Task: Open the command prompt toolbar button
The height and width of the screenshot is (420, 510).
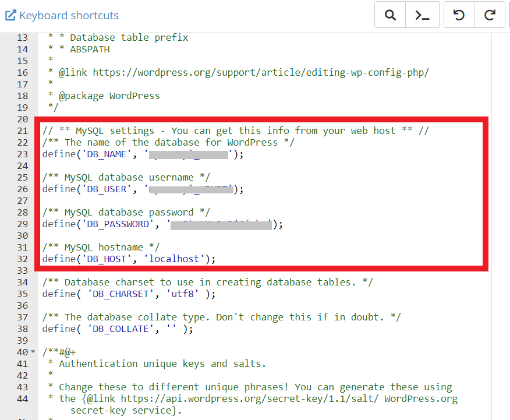Action: click(x=422, y=15)
